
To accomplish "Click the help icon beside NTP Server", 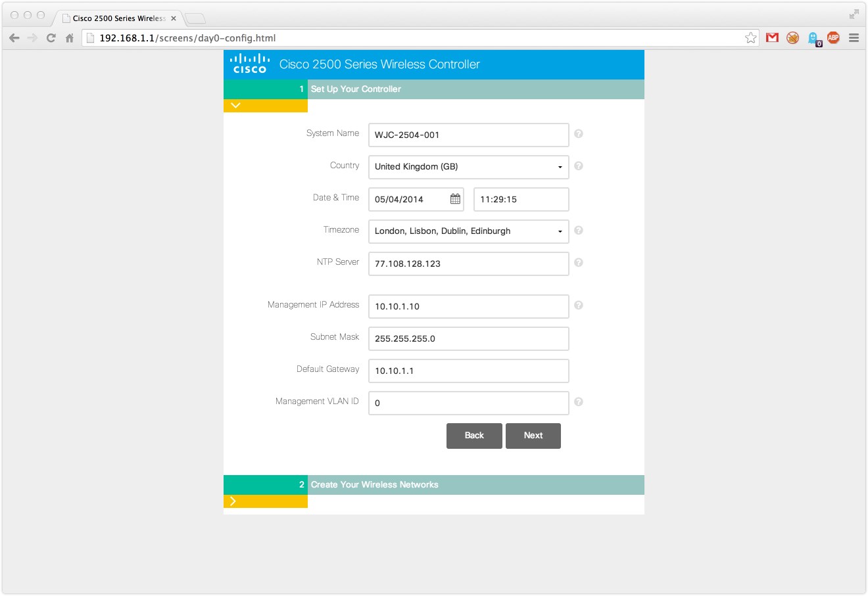I will [x=579, y=262].
